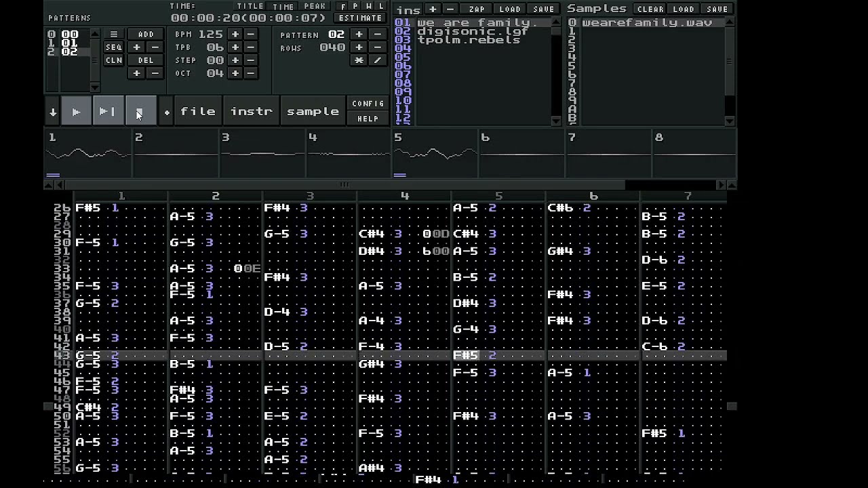This screenshot has height=488, width=868.
Task: Select order entry 00 in patterns list
Action: 69,34
